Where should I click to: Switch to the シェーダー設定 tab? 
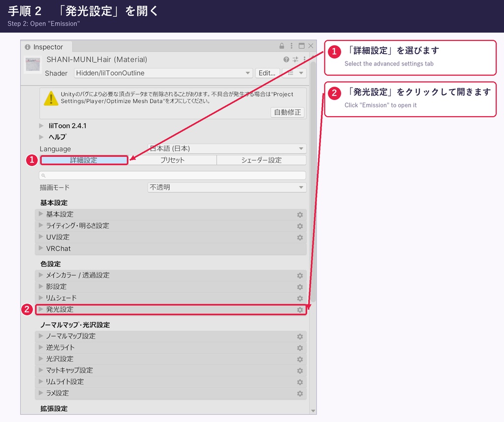pyautogui.click(x=261, y=160)
